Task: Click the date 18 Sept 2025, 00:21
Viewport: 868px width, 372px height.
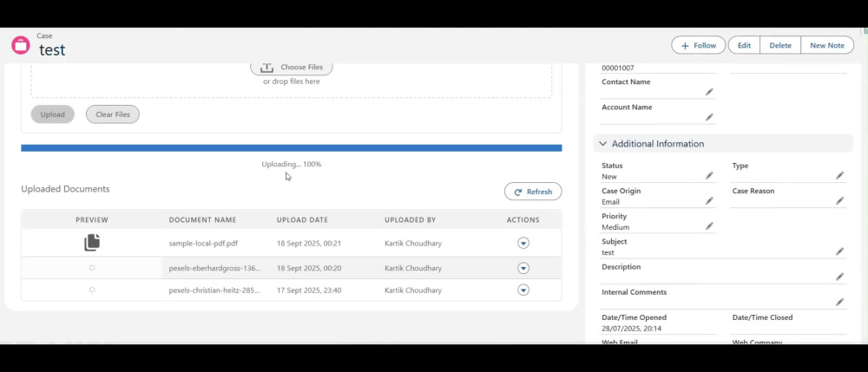Action: [309, 243]
